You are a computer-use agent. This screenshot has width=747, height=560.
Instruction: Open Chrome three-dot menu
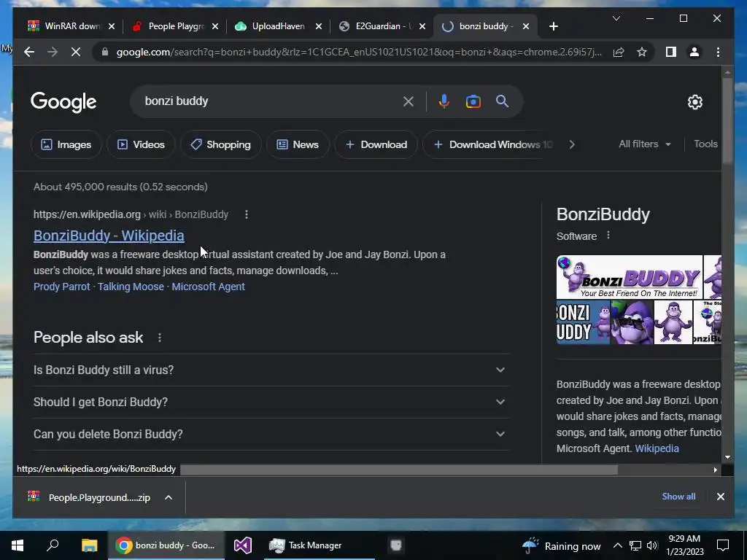pos(718,52)
